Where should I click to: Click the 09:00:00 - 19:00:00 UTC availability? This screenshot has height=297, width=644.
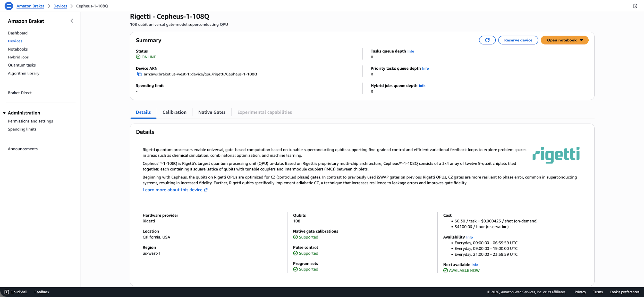click(x=486, y=249)
